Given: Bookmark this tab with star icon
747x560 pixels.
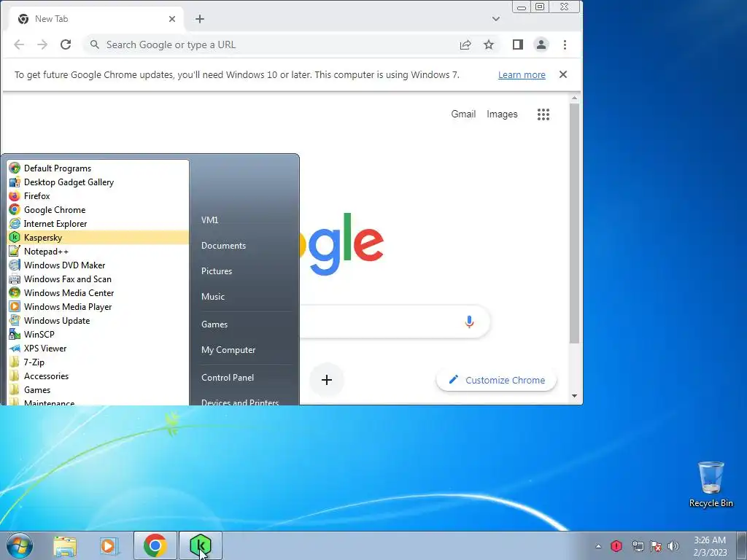Looking at the screenshot, I should (x=489, y=44).
